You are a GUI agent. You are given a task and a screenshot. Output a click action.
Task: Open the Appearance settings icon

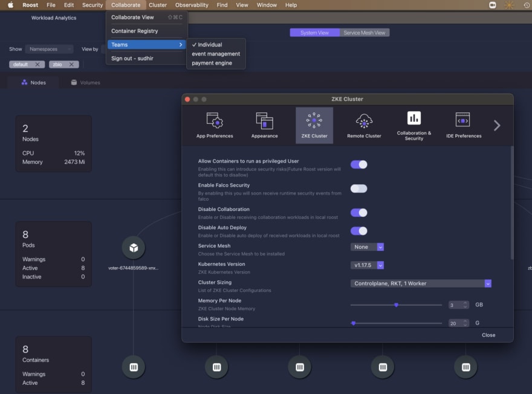pyautogui.click(x=264, y=125)
